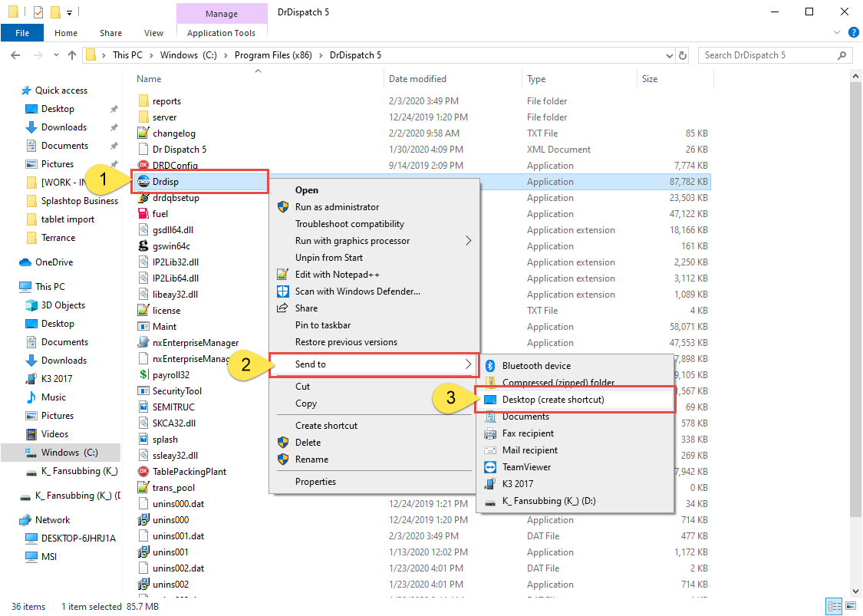This screenshot has height=616, width=863.
Task: Click the nxEnterpriseManager application icon
Action: 143,342
